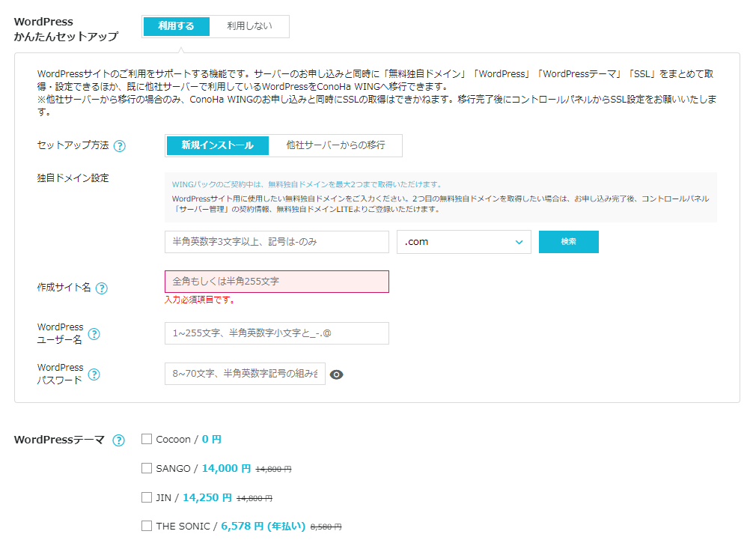This screenshot has width=756, height=558.
Task: Click the WordPress かんたんセットアップ heading
Action: pos(66,29)
